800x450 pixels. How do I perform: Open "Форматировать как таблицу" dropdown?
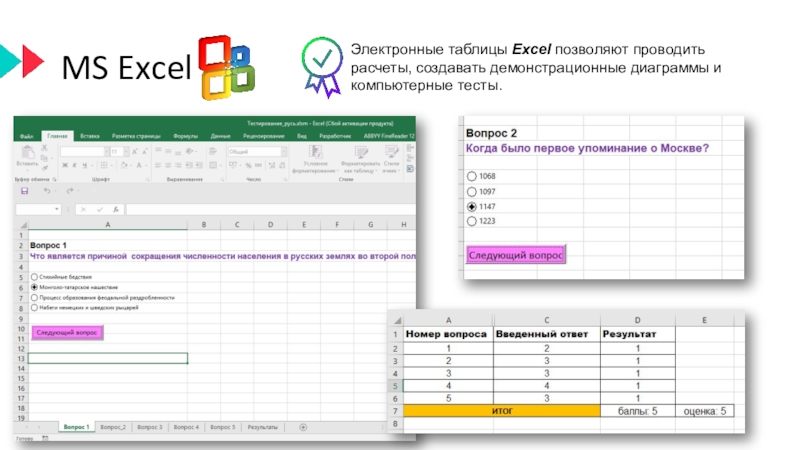click(361, 159)
